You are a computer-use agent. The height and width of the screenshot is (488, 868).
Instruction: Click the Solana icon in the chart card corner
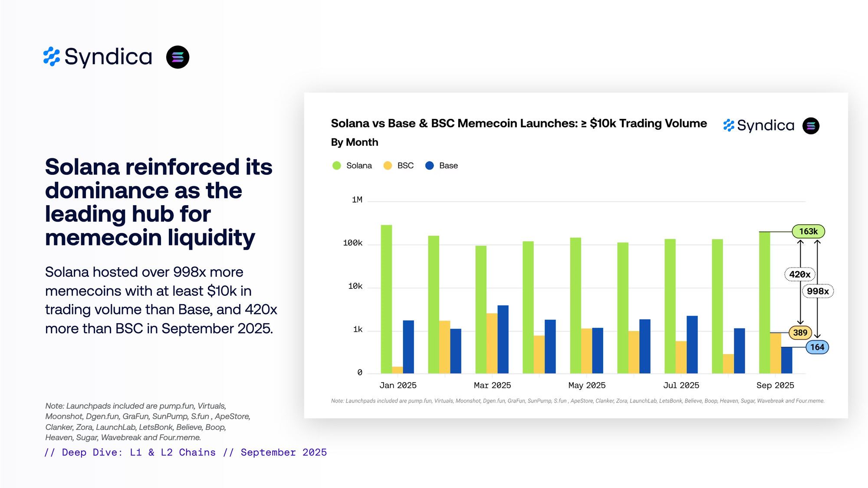[x=811, y=126]
